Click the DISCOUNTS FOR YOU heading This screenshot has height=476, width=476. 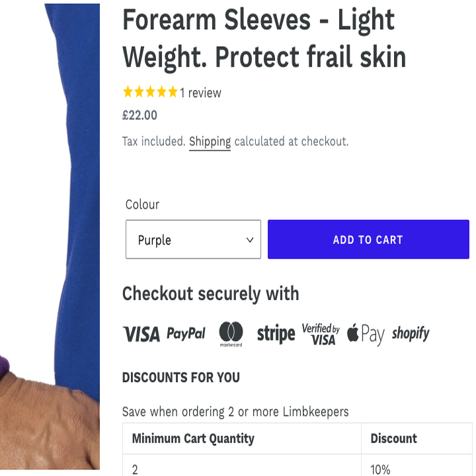pyautogui.click(x=181, y=377)
